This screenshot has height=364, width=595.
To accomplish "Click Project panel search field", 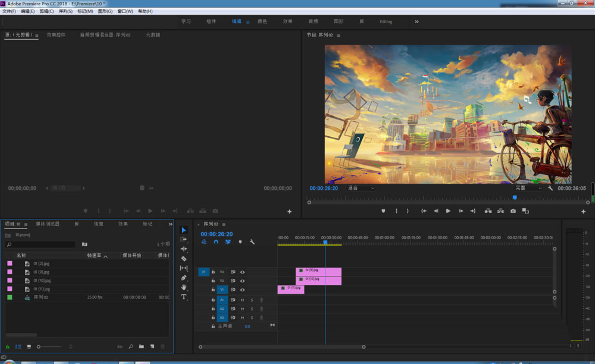I will pyautogui.click(x=40, y=244).
